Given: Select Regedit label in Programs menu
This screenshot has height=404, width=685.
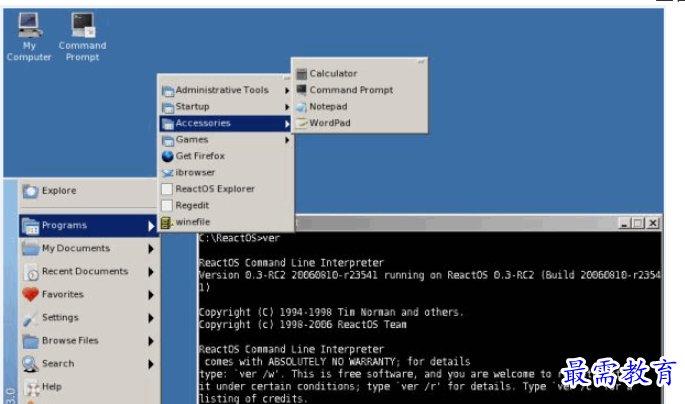Looking at the screenshot, I should coord(192,205).
